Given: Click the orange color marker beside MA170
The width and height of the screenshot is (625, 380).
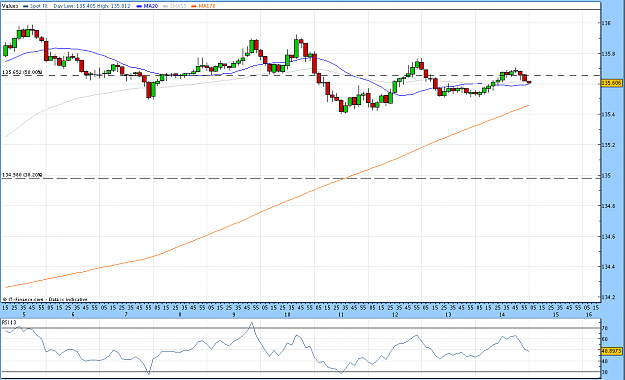Looking at the screenshot, I should (x=194, y=6).
